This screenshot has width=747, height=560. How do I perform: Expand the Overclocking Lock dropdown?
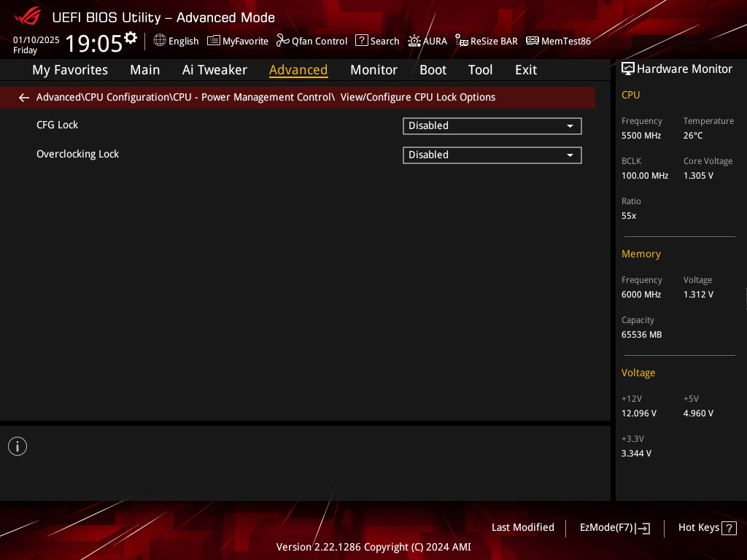click(x=492, y=155)
